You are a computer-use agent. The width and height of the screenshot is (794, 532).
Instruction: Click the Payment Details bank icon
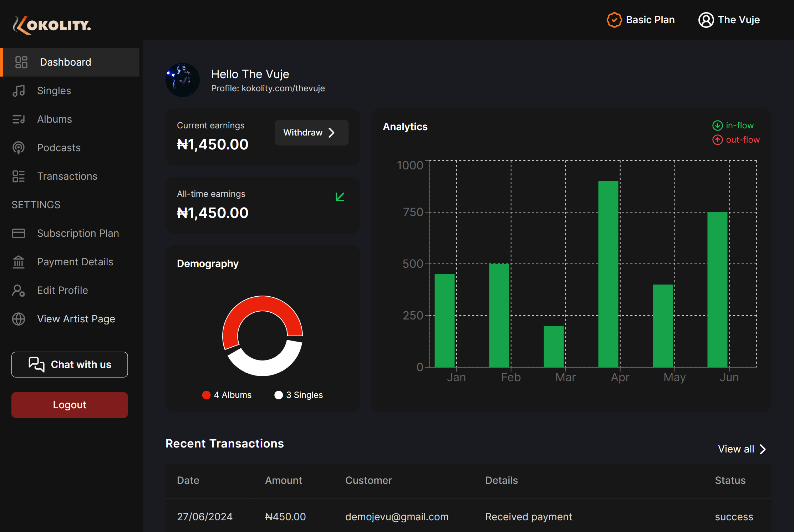tap(19, 262)
